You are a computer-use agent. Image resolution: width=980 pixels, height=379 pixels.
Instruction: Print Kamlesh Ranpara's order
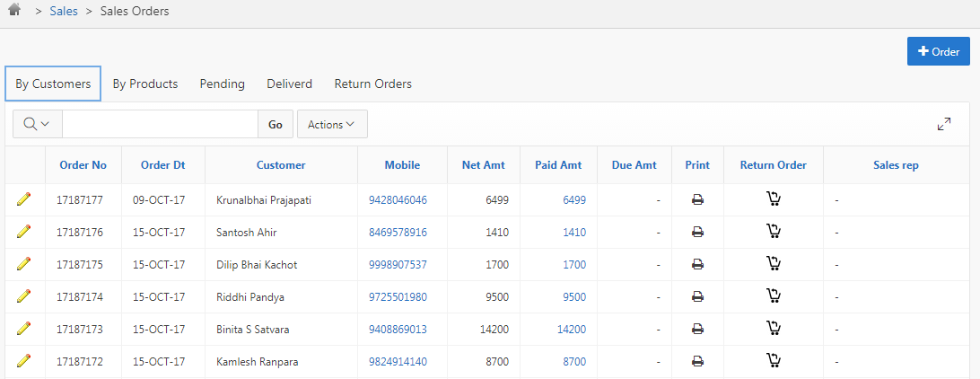click(x=697, y=361)
